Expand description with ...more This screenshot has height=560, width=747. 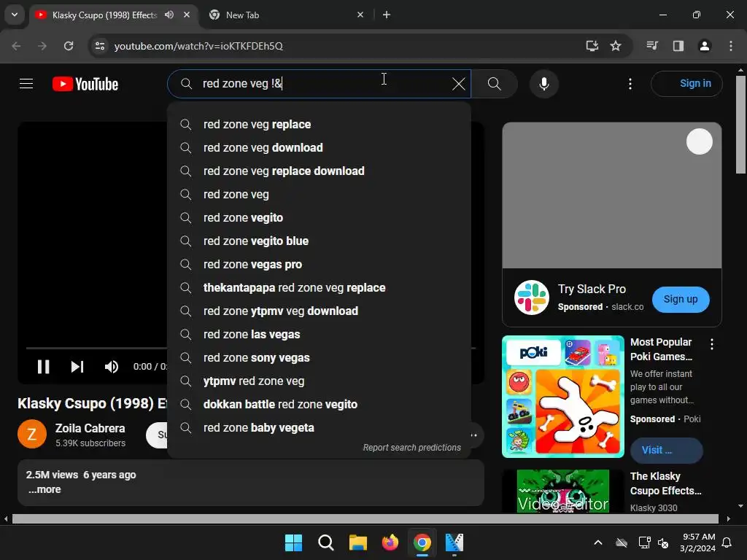coord(44,489)
